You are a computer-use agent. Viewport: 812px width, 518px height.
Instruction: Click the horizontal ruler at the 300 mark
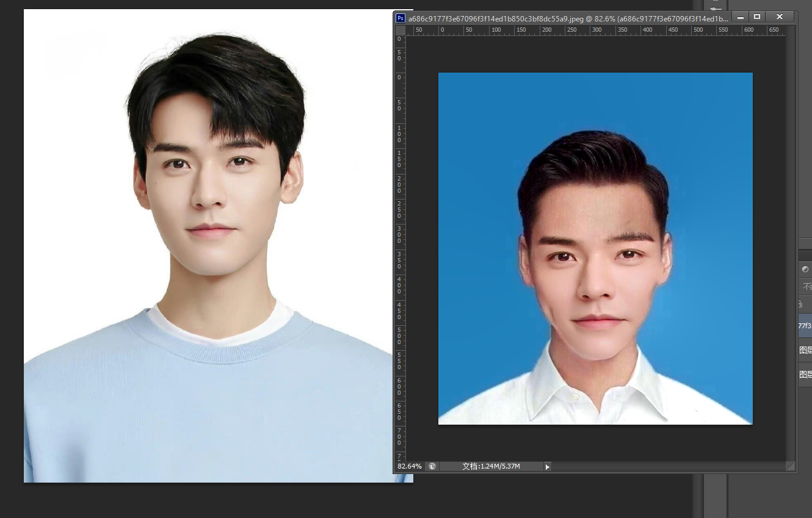coord(597,30)
